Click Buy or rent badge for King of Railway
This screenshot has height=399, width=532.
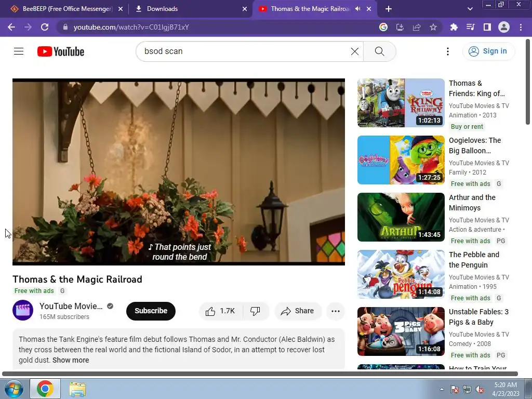pos(467,127)
